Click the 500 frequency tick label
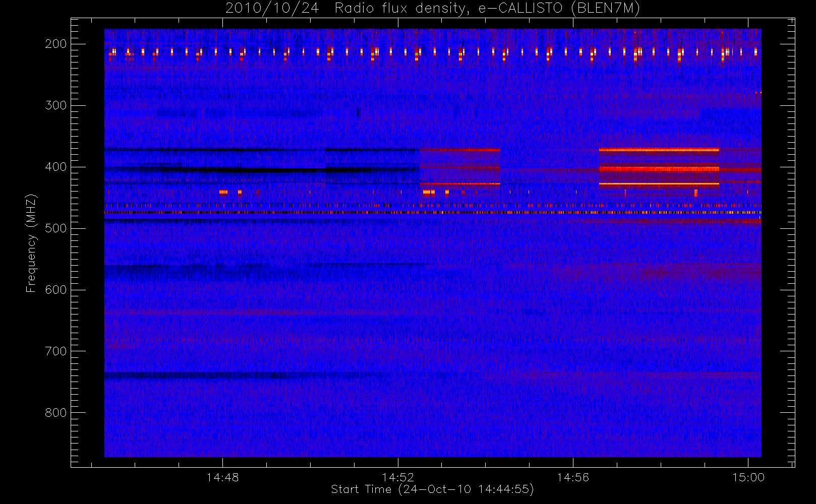Viewport: 816px width, 504px height. tap(55, 228)
